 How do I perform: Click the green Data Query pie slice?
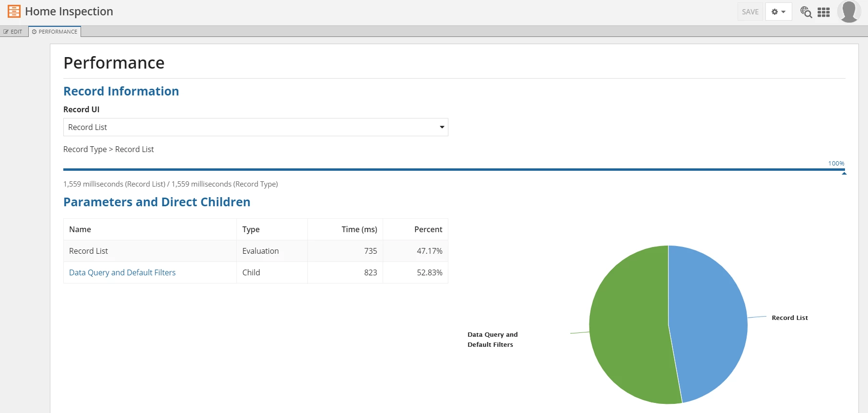[x=628, y=326]
